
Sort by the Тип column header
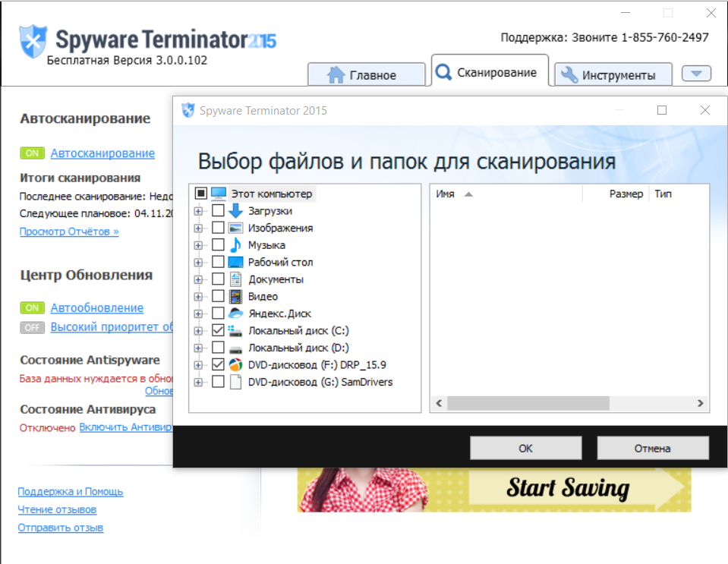pyautogui.click(x=679, y=194)
